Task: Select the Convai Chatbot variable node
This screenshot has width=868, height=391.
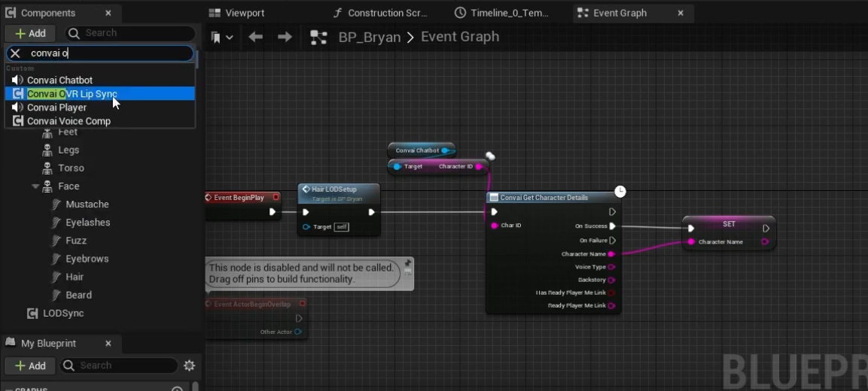Action: click(x=422, y=150)
